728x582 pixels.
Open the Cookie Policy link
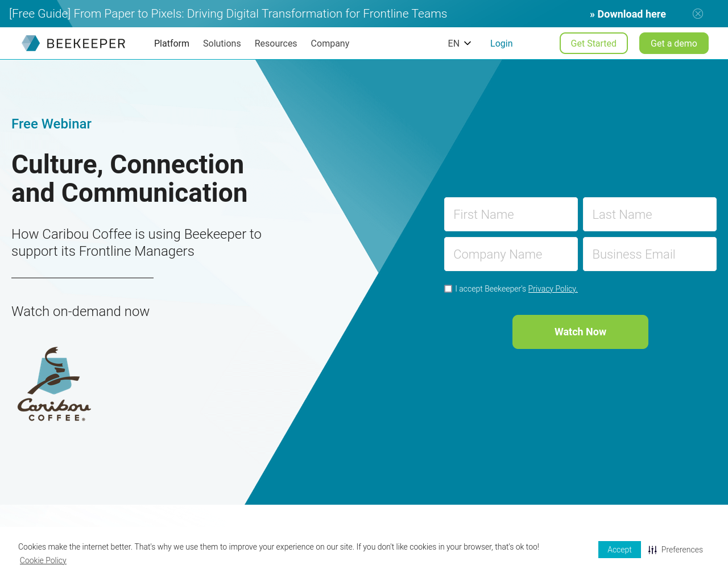pyautogui.click(x=43, y=560)
